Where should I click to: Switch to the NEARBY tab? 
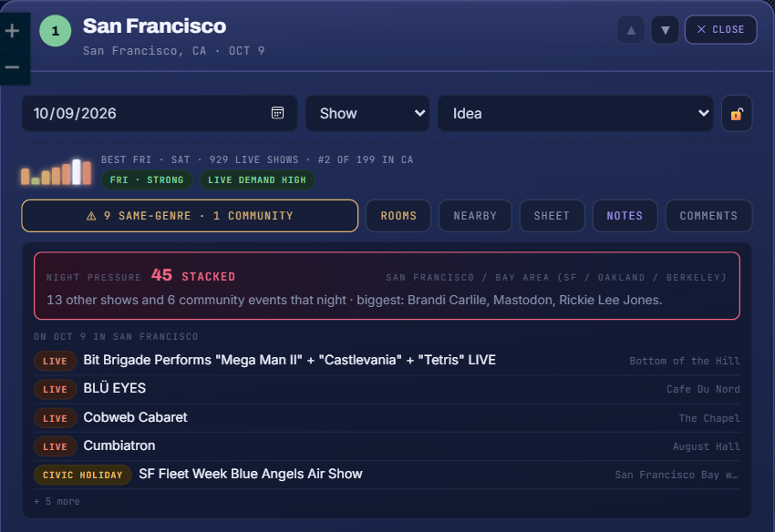(x=475, y=216)
